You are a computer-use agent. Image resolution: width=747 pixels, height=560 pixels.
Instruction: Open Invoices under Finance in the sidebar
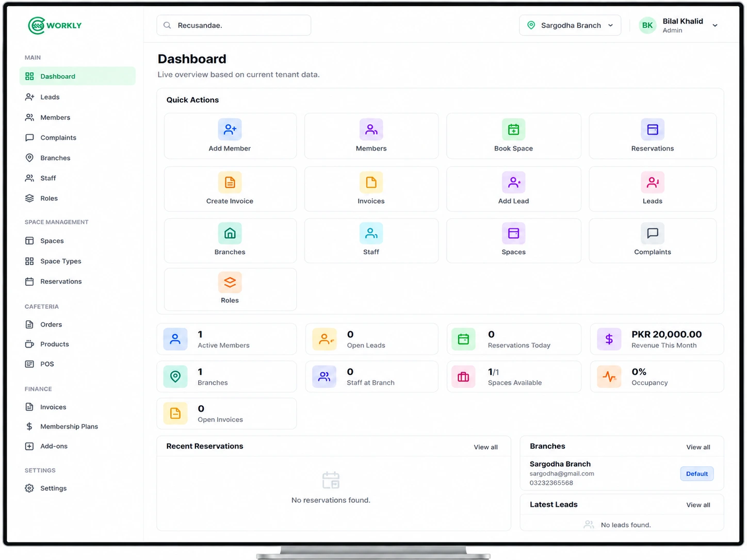[x=77, y=407]
